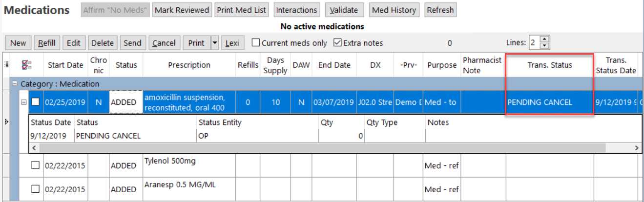Click the select-all checklist header icon
Image resolution: width=644 pixels, height=202 pixels.
click(28, 65)
